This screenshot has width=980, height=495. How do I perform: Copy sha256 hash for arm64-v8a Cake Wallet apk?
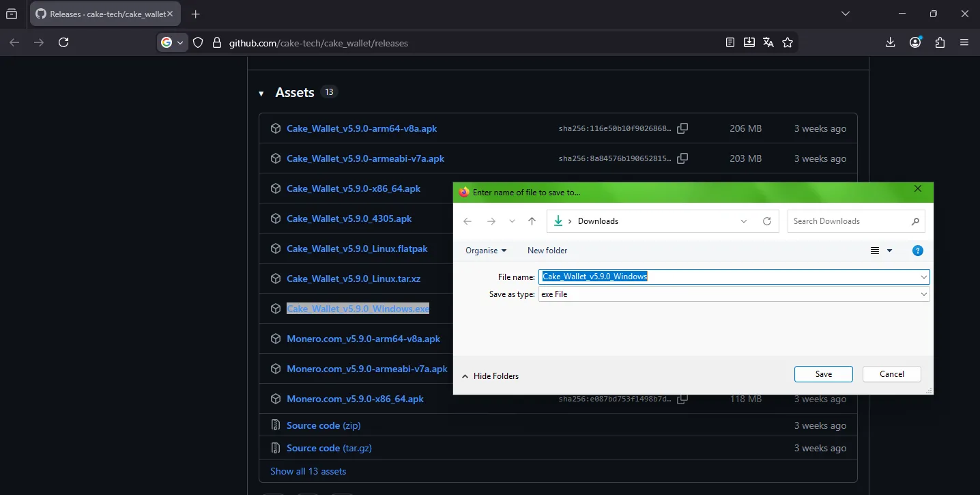pos(682,128)
